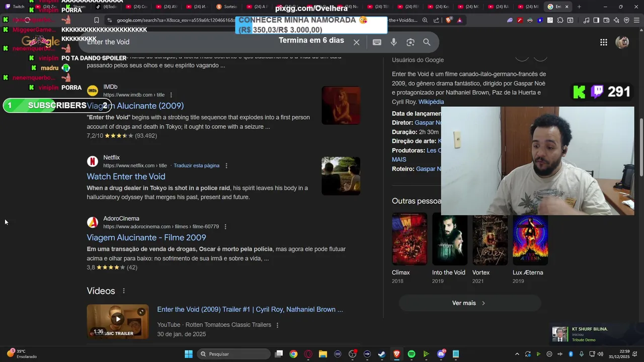The width and height of the screenshot is (644, 362).
Task: Open the Bluetooth tray icon
Action: point(571,354)
